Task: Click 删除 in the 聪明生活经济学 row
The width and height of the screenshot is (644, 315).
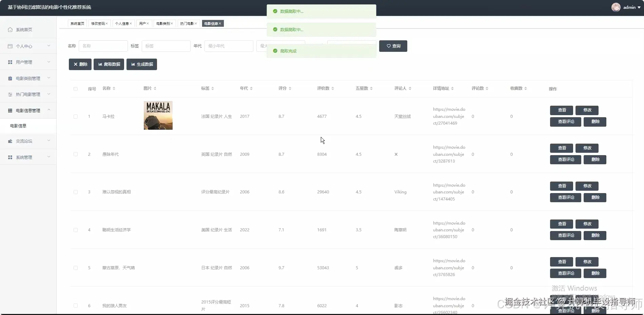Action: [595, 236]
